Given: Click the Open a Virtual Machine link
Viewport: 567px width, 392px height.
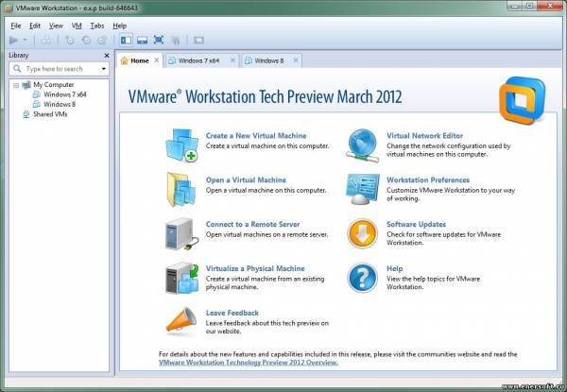Looking at the screenshot, I should pos(246,179).
